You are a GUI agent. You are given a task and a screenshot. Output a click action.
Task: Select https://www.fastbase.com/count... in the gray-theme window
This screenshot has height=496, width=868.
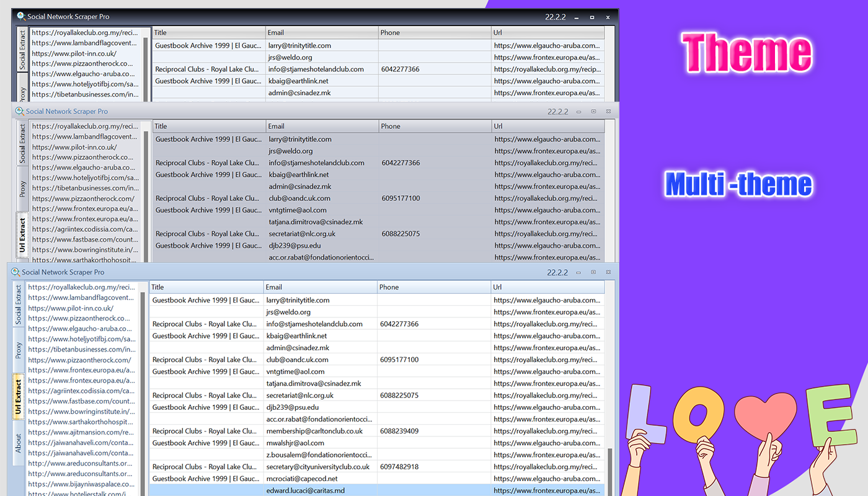tap(85, 239)
